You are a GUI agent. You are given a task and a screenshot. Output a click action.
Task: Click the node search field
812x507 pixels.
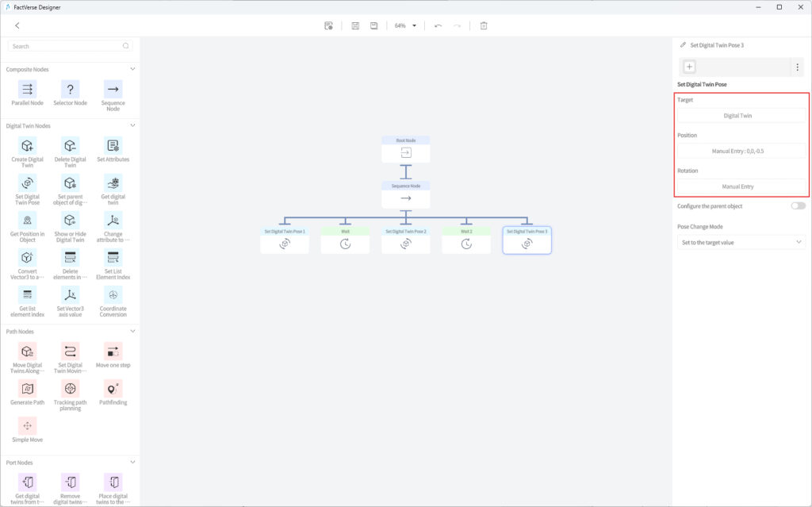(x=70, y=46)
